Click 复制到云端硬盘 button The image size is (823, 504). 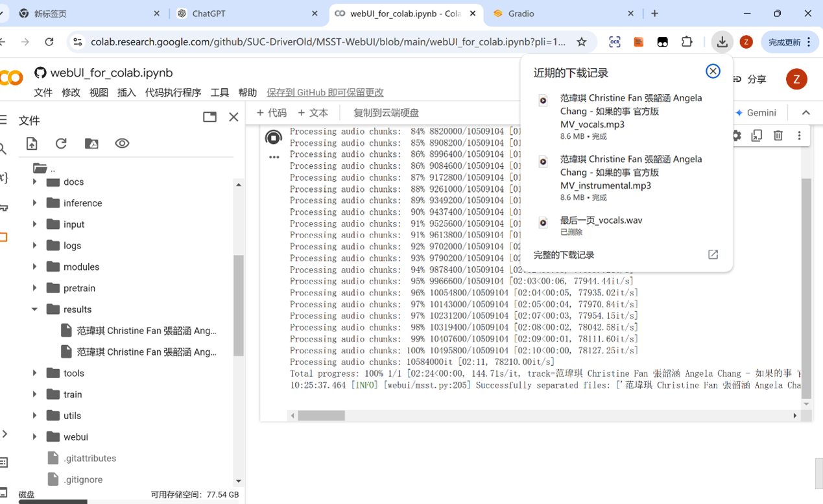(386, 113)
